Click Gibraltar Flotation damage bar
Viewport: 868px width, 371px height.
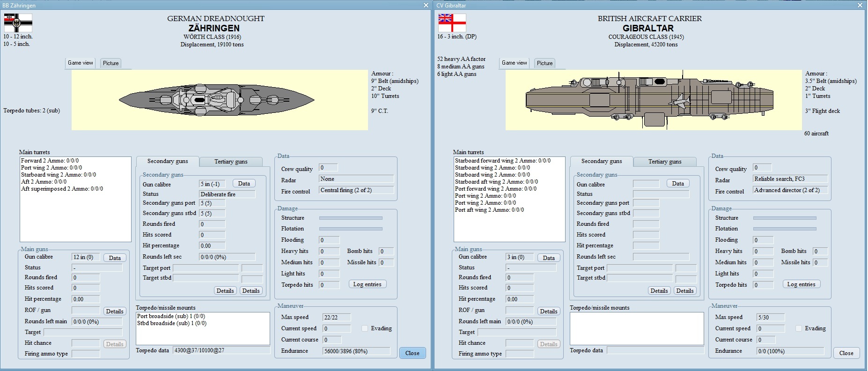click(x=784, y=229)
